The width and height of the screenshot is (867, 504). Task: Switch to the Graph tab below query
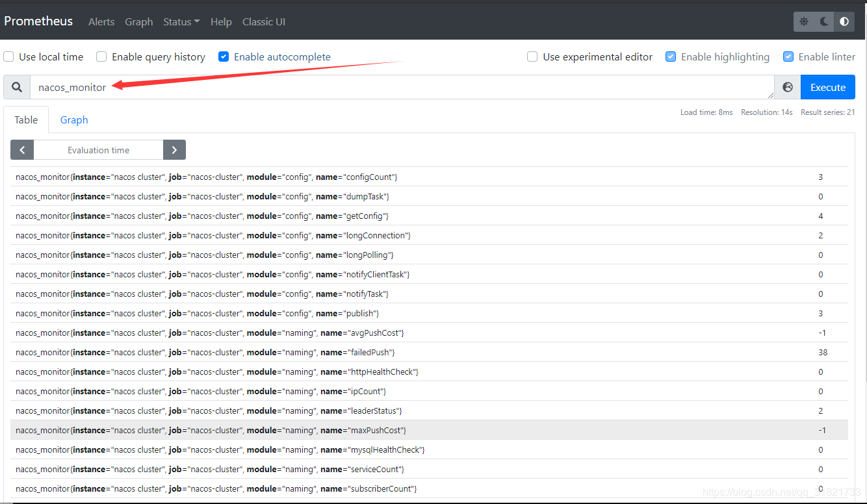[x=74, y=120]
